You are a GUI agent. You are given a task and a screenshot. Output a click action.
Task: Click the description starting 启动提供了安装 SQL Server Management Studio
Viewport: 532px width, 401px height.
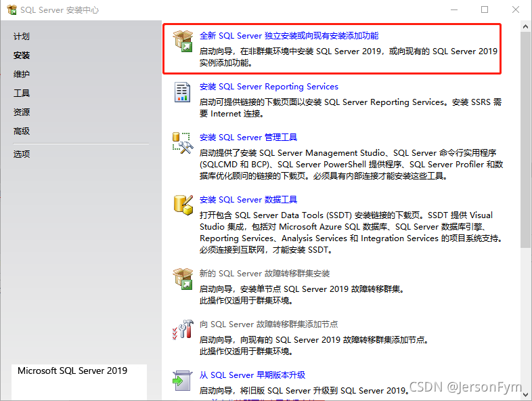point(351,165)
